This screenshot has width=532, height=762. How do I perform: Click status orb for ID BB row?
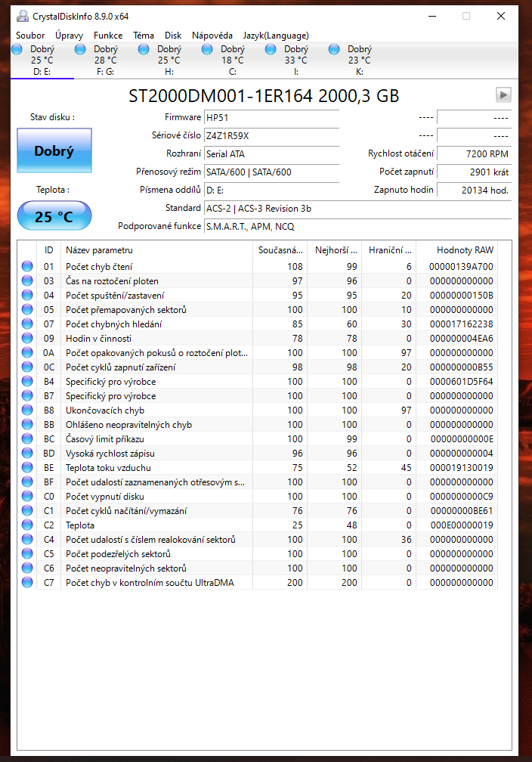27,424
